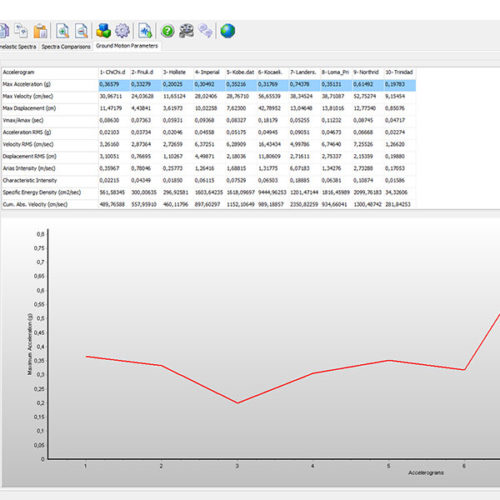Click the chat bubbles forum icon
500x500 pixels.
tap(206, 31)
